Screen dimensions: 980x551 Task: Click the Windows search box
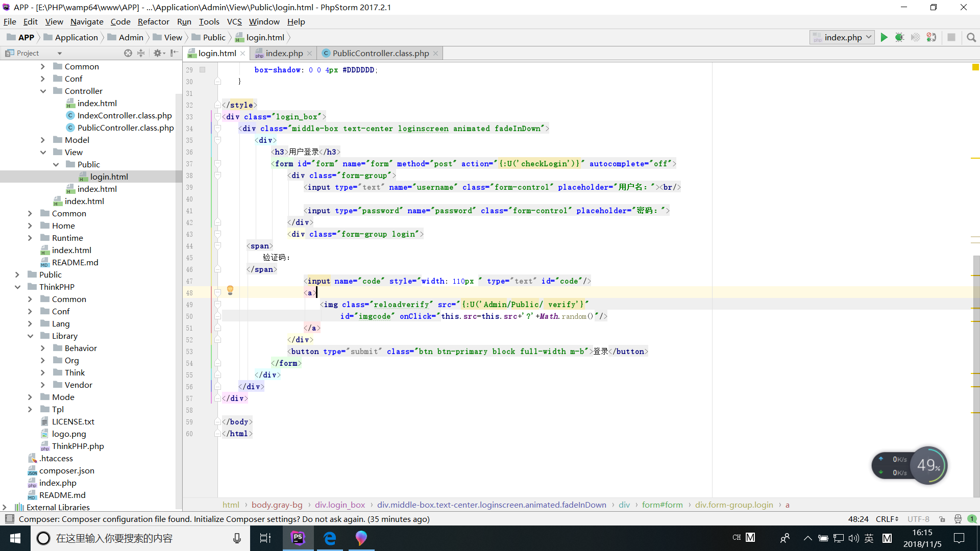coord(140,538)
